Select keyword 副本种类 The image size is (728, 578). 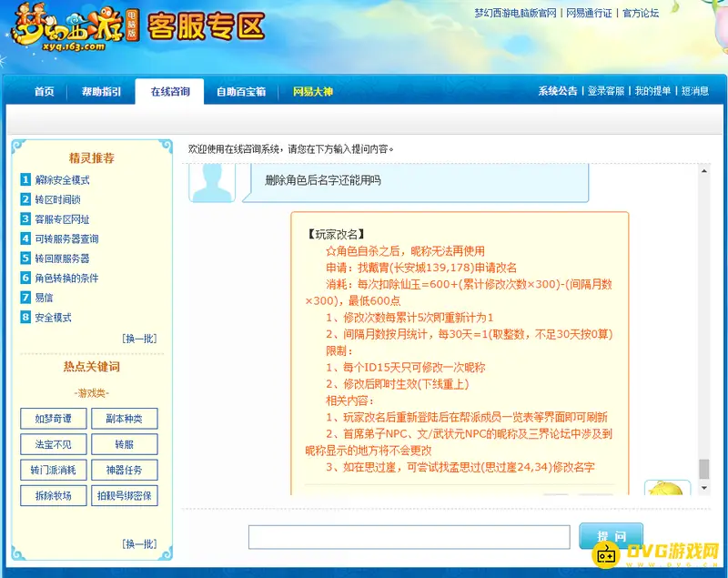pyautogui.click(x=125, y=419)
